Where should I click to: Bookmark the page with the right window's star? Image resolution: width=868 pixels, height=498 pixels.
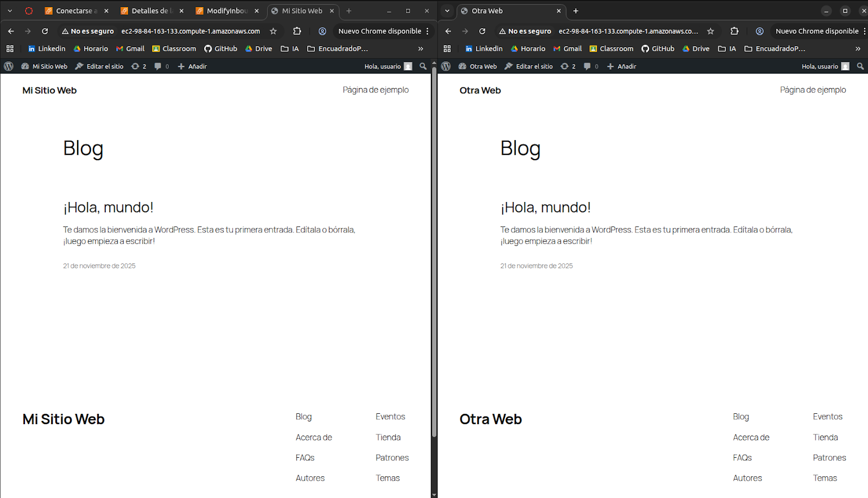(x=710, y=31)
